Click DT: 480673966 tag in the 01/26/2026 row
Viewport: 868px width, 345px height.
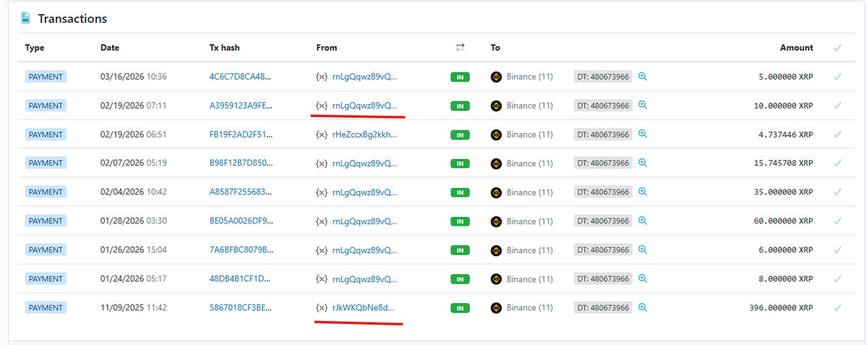click(603, 250)
